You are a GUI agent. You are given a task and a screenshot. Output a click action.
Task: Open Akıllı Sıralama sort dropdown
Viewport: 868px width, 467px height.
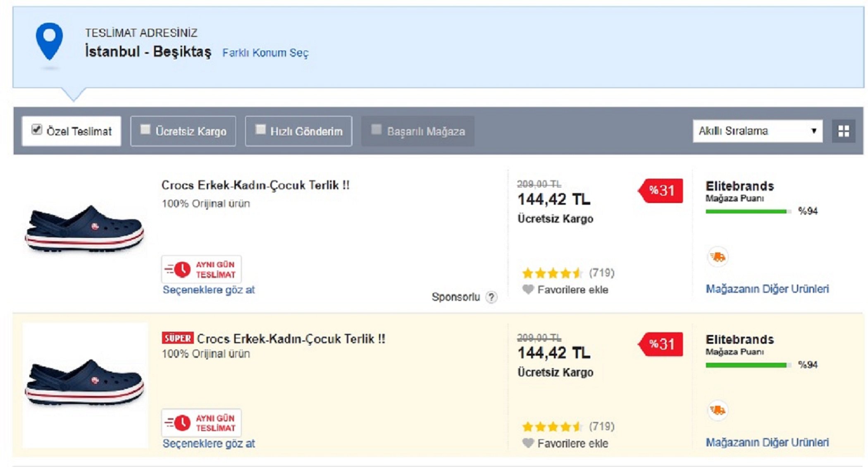(758, 131)
